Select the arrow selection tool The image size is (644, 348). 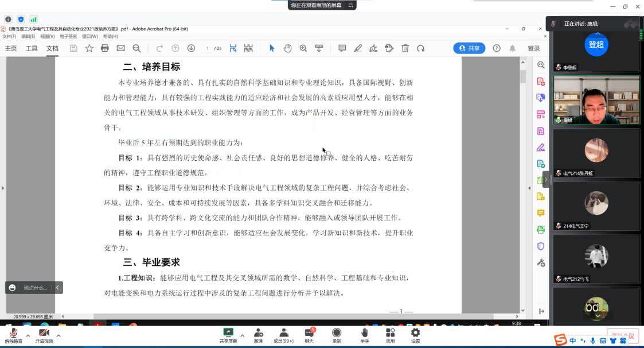click(272, 48)
